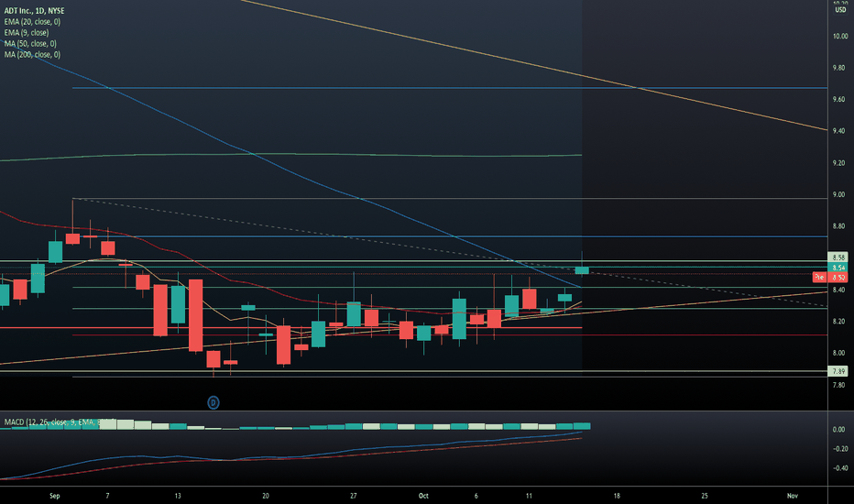
Task: Click the 10.00 price axis tick
Action: 840,36
